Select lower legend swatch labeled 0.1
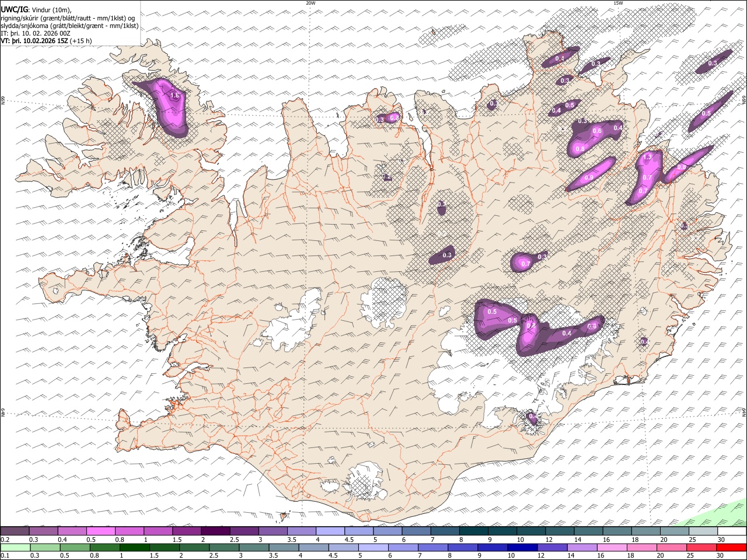 pos(15,547)
